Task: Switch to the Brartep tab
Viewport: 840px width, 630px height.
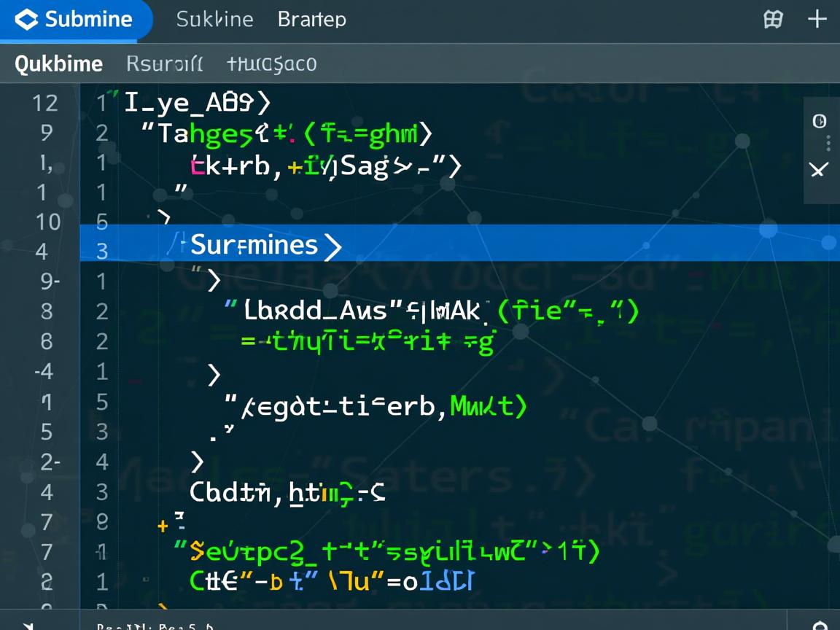Action: pos(311,20)
